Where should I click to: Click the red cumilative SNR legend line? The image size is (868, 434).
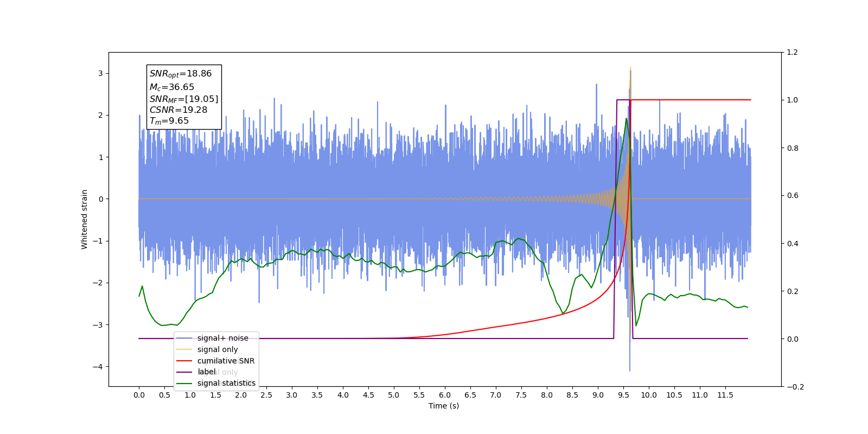tap(184, 361)
